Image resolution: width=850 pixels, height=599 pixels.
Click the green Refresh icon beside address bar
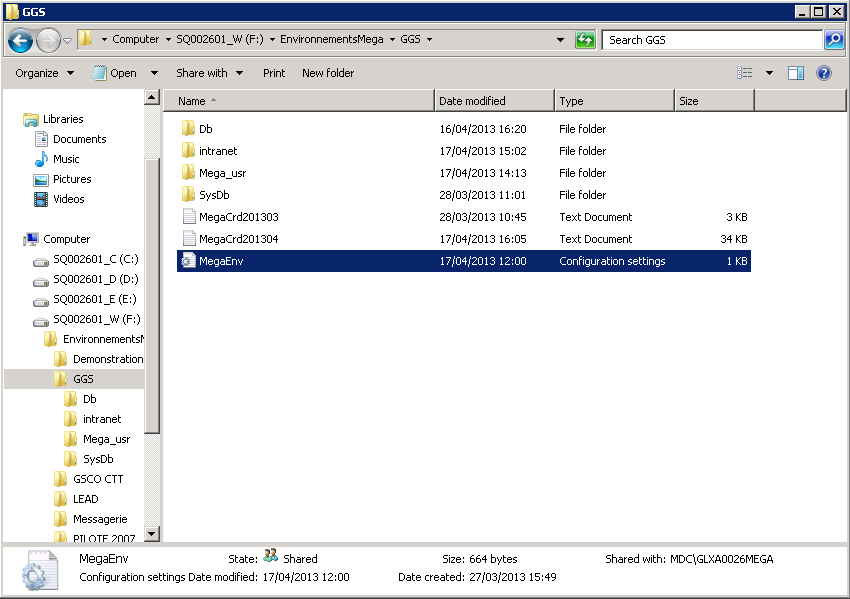(x=585, y=40)
